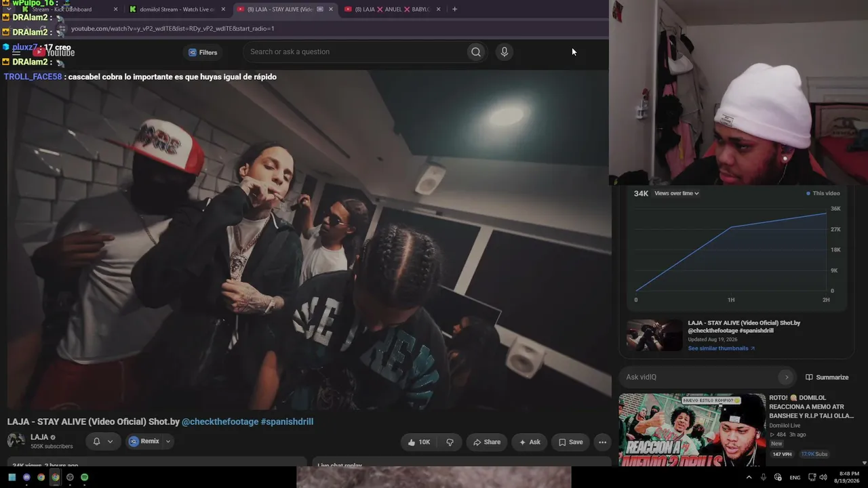Close the Stream - Kick Dashboard tab
Image resolution: width=868 pixels, height=488 pixels.
coord(115,9)
